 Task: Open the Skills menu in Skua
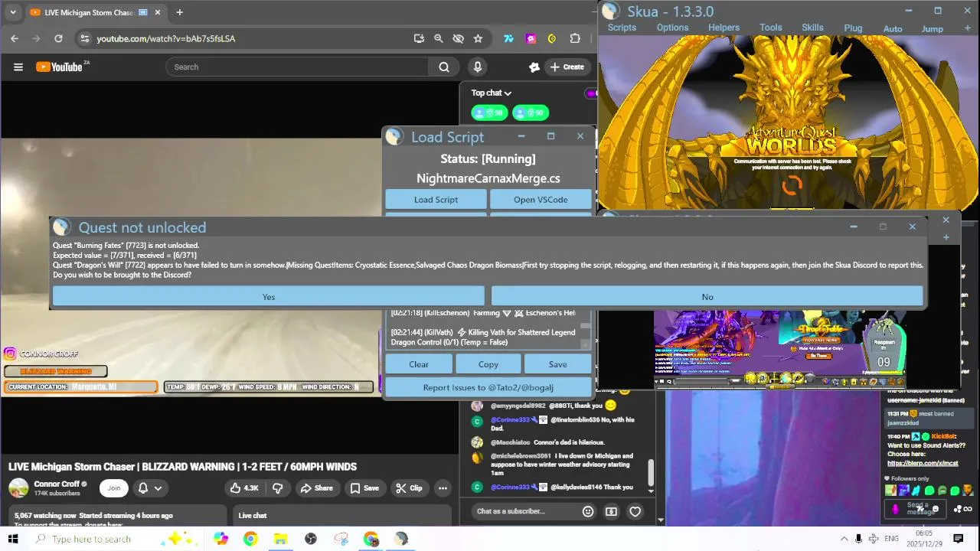tap(812, 28)
